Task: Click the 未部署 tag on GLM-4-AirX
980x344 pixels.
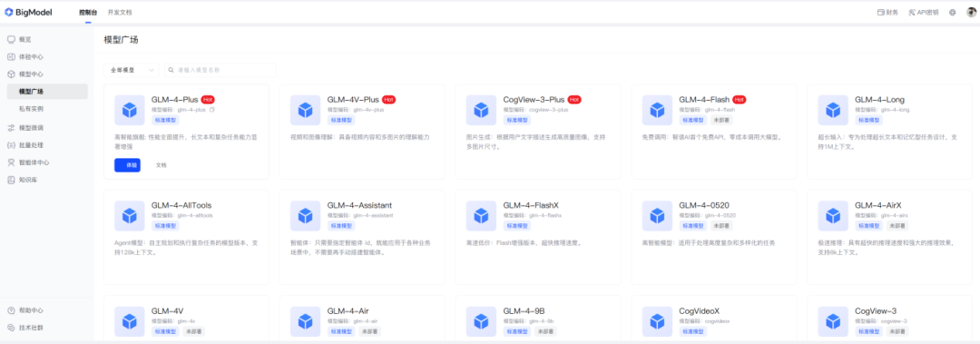Action: 897,226
